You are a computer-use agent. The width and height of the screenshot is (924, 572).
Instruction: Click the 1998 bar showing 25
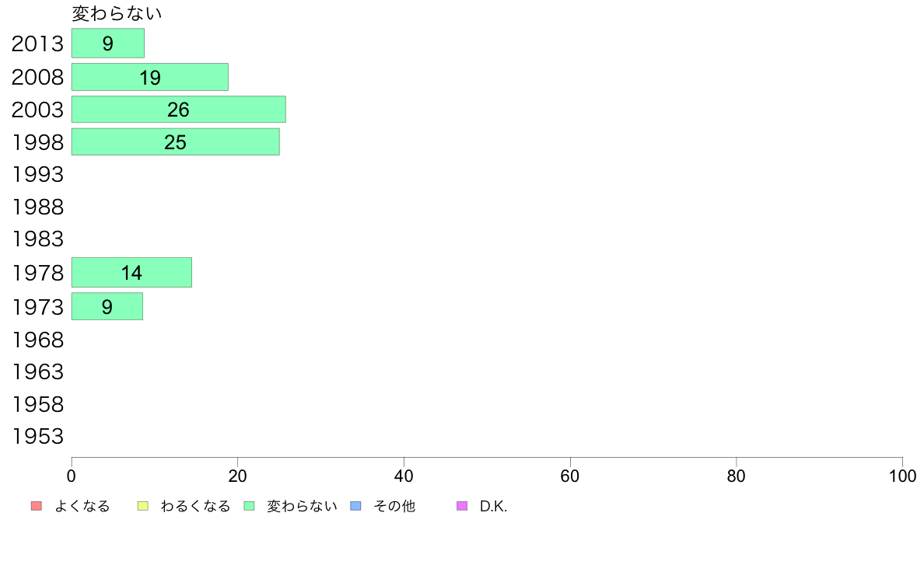click(176, 142)
